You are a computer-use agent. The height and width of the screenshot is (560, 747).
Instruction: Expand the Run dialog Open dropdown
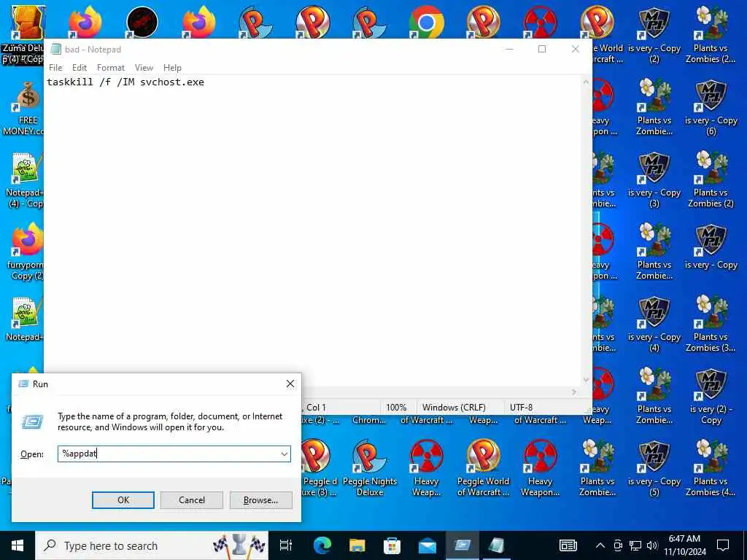285,454
